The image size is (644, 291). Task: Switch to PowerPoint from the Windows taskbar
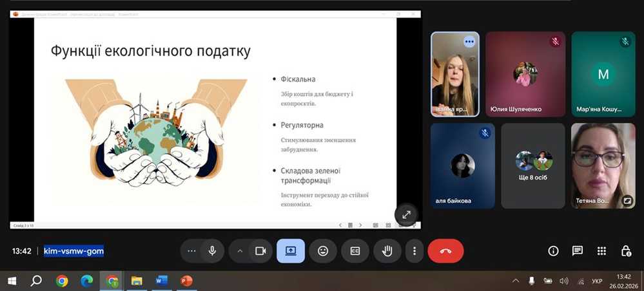[186, 281]
